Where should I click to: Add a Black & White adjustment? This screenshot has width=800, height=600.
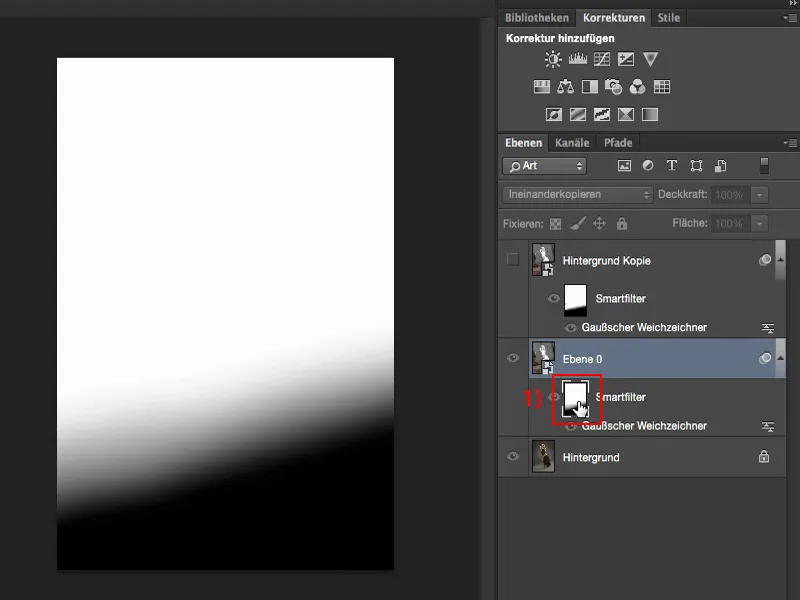pyautogui.click(x=590, y=87)
